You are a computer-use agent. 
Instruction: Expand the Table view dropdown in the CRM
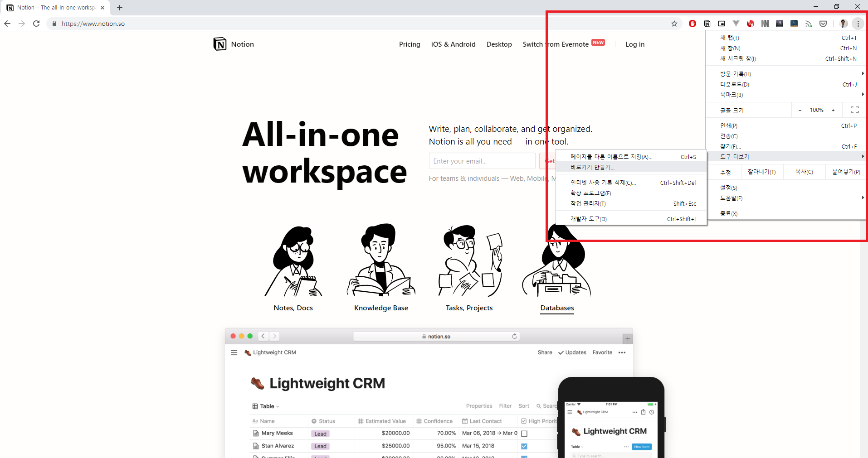(266, 406)
